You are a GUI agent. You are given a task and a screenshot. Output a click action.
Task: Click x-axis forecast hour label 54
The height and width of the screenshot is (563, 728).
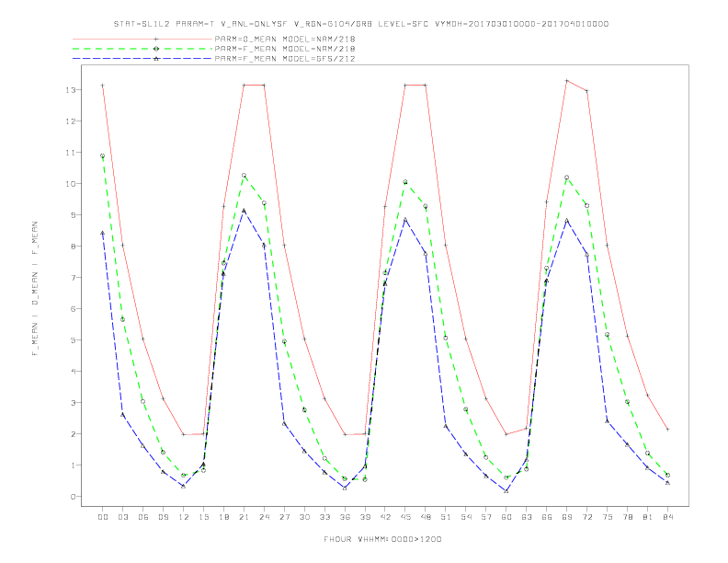pos(466,517)
